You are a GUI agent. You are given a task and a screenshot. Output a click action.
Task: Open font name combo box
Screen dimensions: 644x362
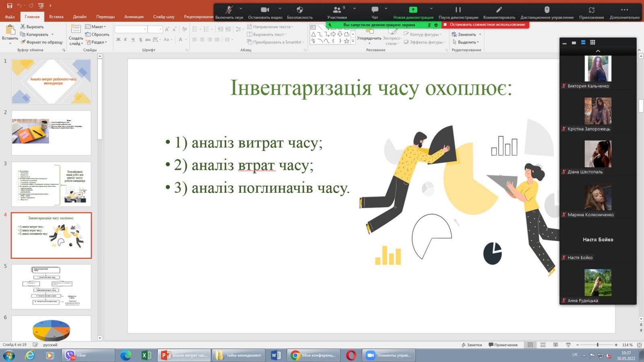click(x=131, y=29)
